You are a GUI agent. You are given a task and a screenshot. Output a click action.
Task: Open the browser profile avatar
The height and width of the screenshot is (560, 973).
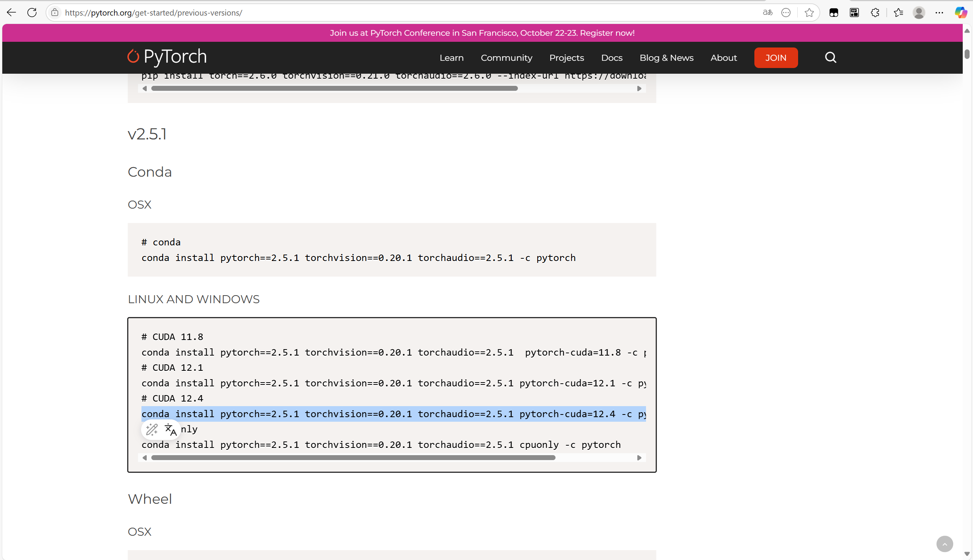[x=919, y=13]
